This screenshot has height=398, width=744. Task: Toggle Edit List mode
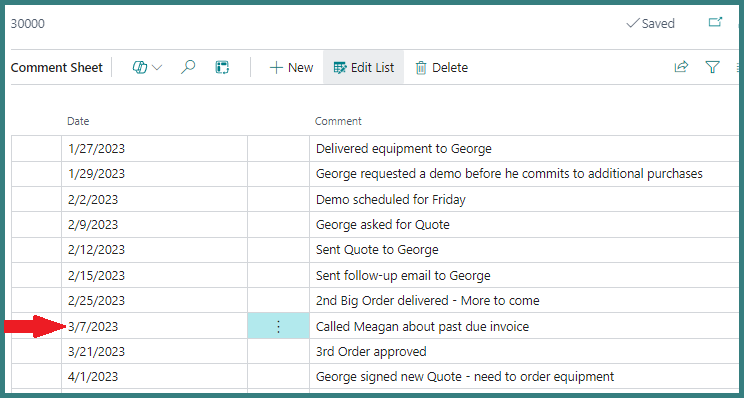(363, 67)
